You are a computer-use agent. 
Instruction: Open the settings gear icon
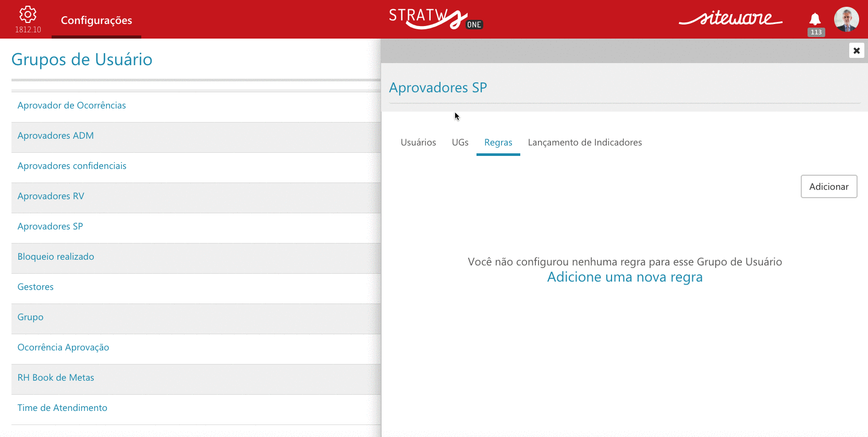28,14
